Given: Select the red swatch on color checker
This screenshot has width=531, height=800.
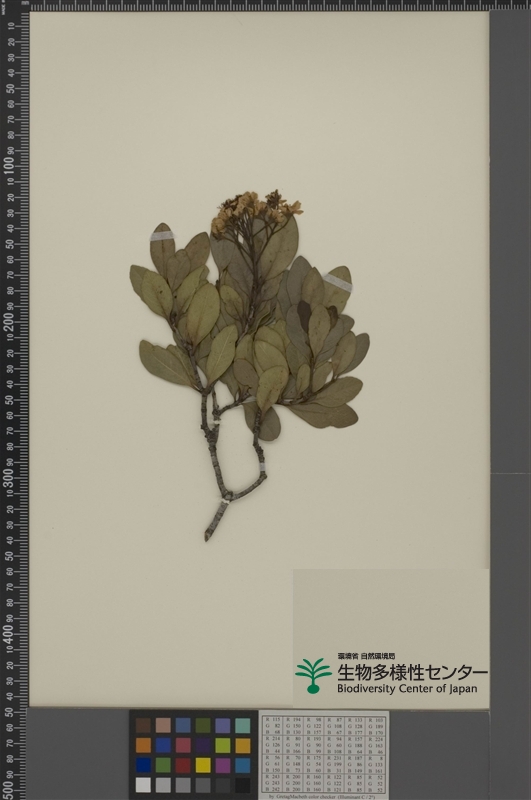Looking at the screenshot, I should [183, 765].
